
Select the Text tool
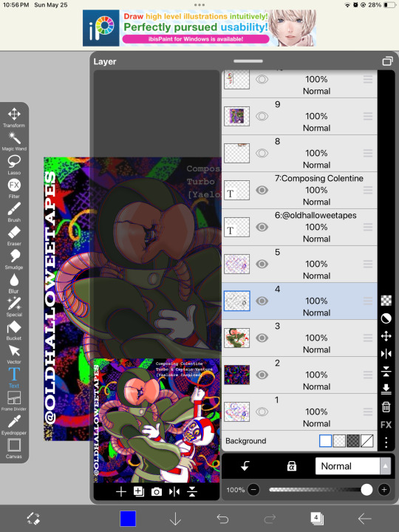(x=14, y=378)
